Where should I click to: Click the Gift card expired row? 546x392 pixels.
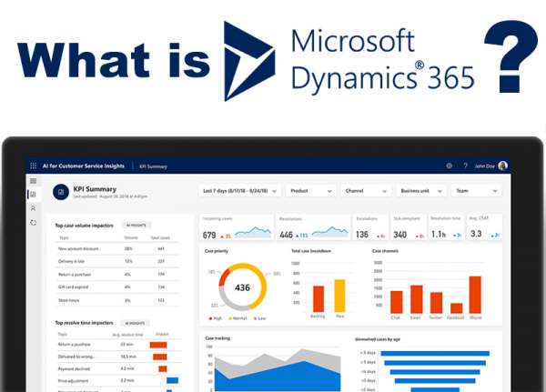(x=117, y=287)
